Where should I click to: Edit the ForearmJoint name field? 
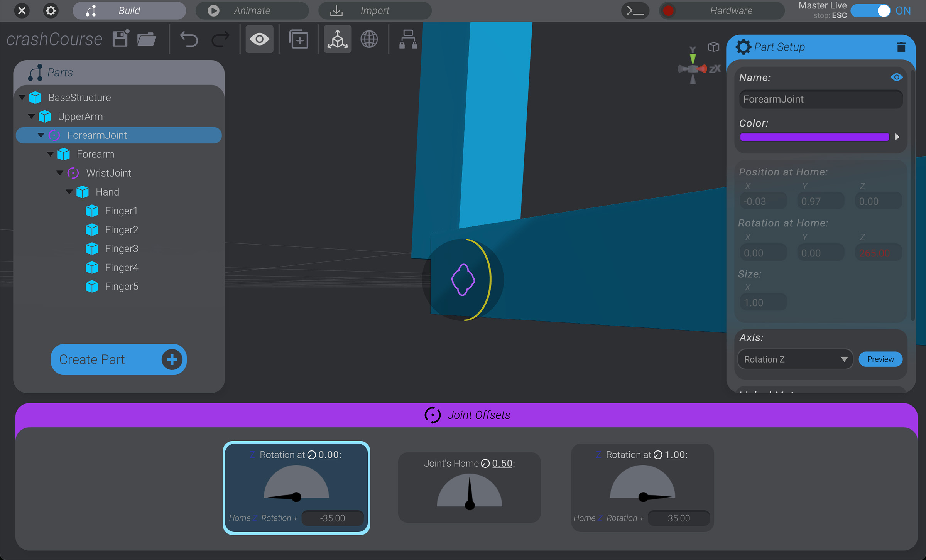tap(820, 99)
